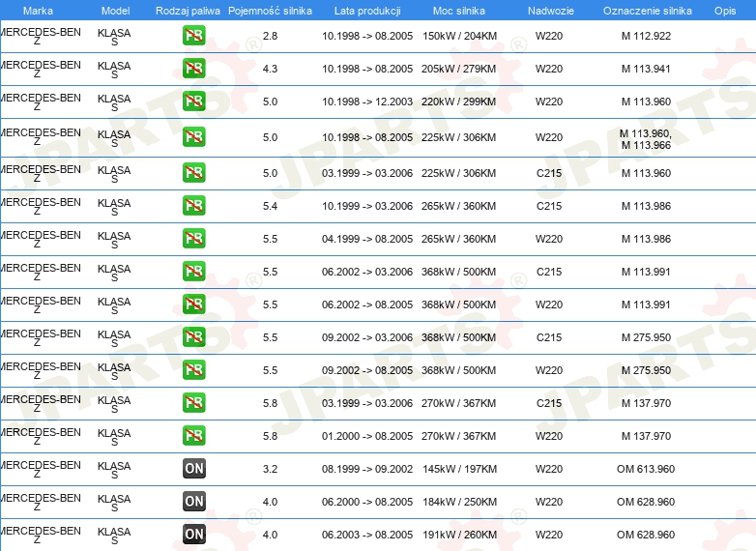
Task: Click ON diesel icon in 191kW / 260KM row
Action: (x=193, y=535)
